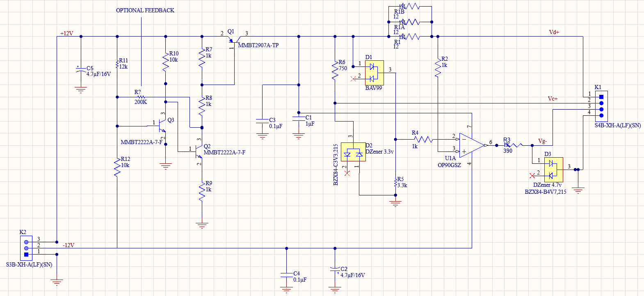Select the OP90GSZ part name text

tap(449, 165)
